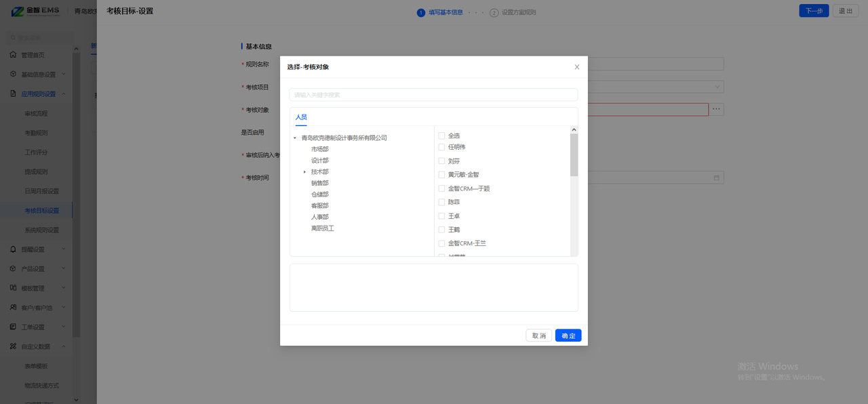Click the 确定 button
868x404 pixels.
tap(568, 336)
